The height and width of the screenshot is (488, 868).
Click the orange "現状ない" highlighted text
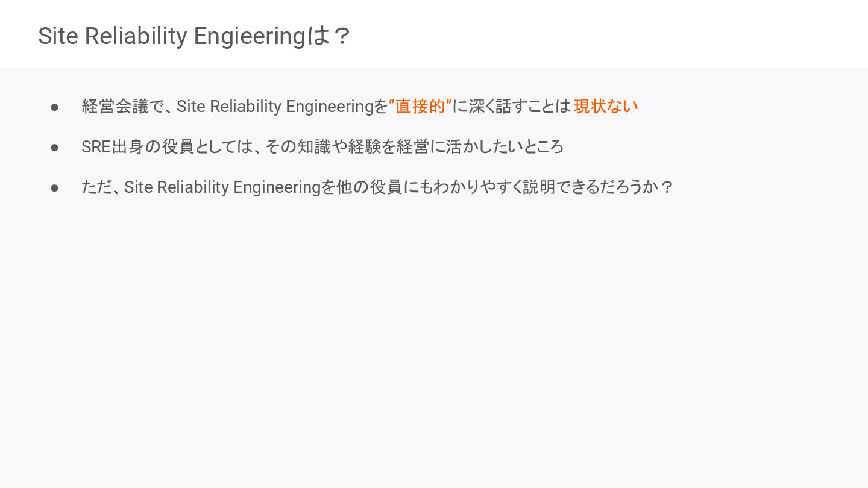pos(606,107)
